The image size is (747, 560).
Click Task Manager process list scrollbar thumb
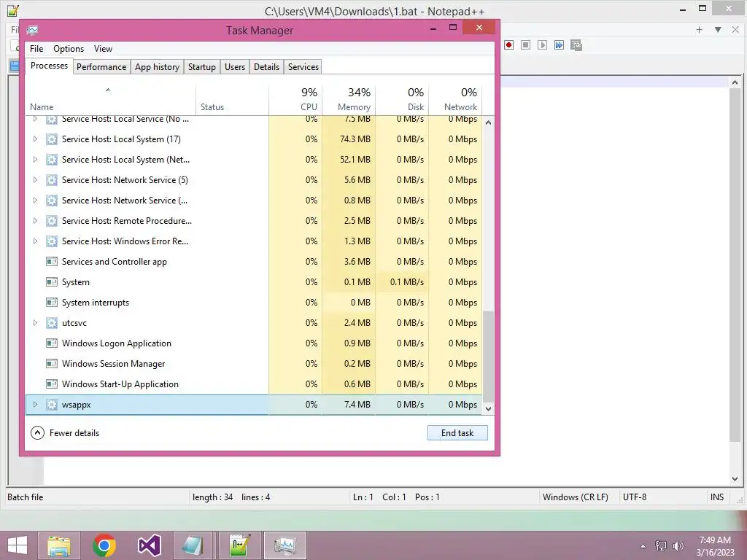[488, 355]
